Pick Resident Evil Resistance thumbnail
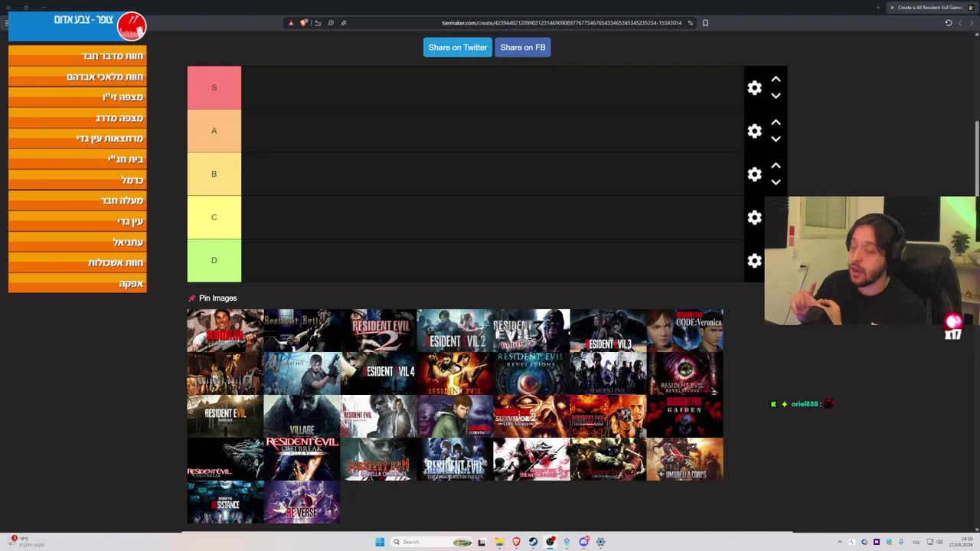 tap(225, 502)
